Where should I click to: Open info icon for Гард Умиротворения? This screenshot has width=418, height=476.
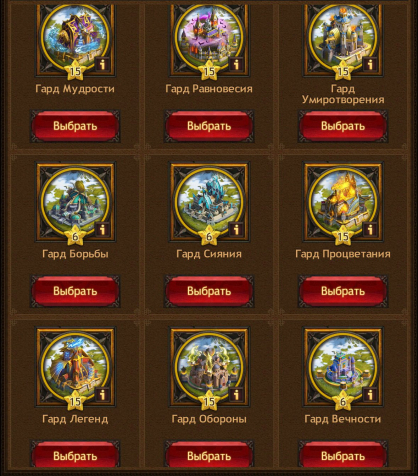pyautogui.click(x=370, y=64)
